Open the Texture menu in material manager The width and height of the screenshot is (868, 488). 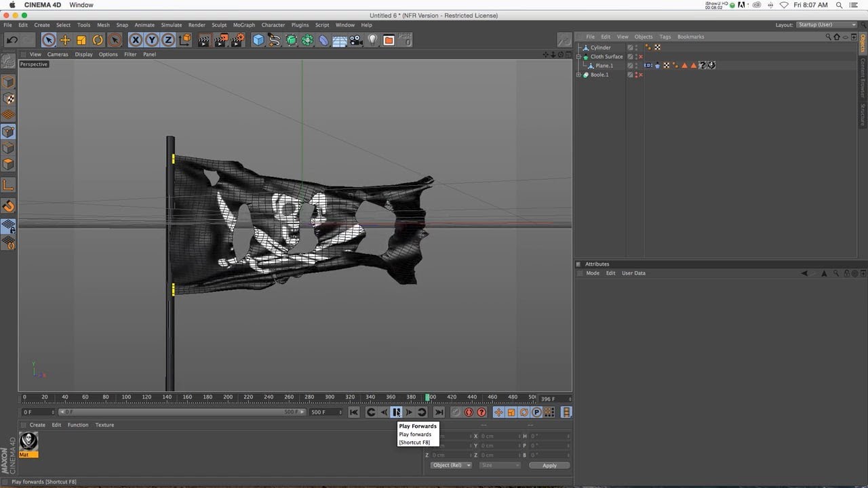click(104, 425)
